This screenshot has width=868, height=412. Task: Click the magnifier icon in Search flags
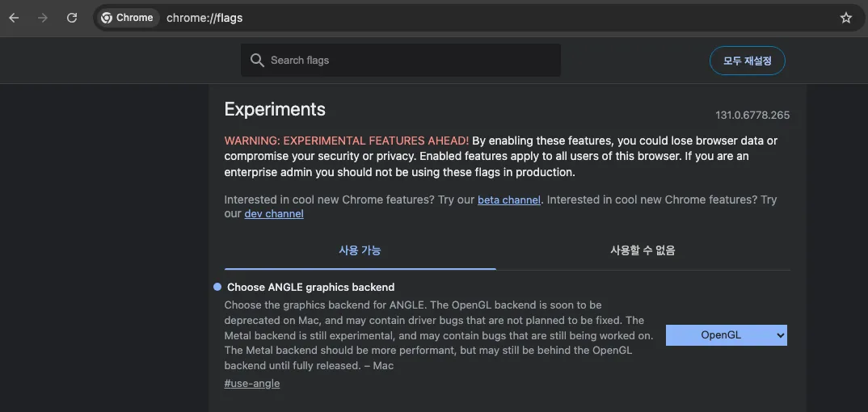(x=257, y=61)
